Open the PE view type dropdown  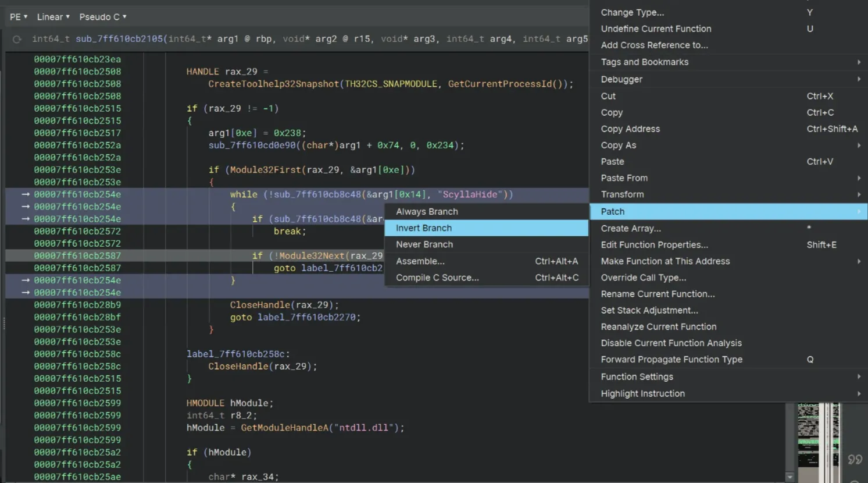(19, 17)
